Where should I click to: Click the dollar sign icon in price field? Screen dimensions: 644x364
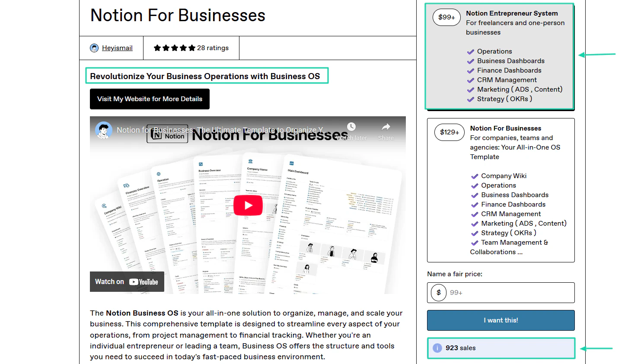(x=439, y=293)
